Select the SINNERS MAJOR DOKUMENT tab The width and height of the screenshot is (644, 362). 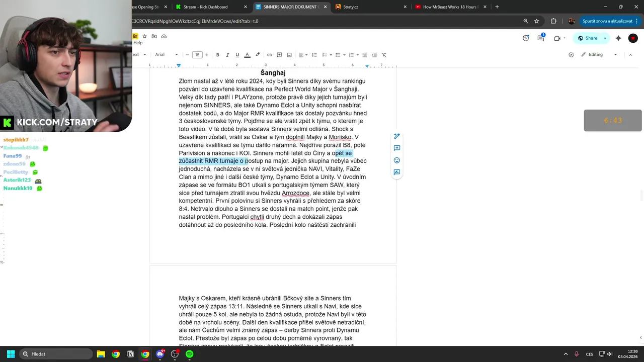pyautogui.click(x=291, y=7)
